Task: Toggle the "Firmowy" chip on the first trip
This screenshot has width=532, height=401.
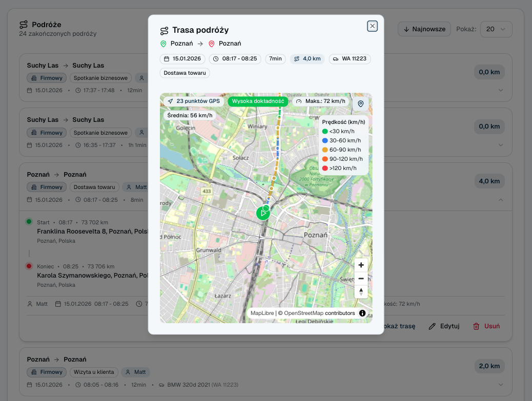Action: (46, 78)
